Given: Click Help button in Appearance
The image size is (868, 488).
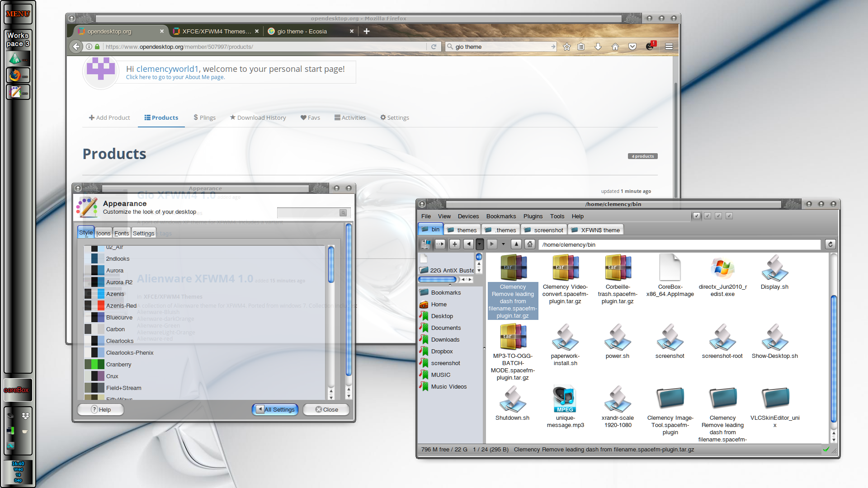Looking at the screenshot, I should pyautogui.click(x=100, y=409).
